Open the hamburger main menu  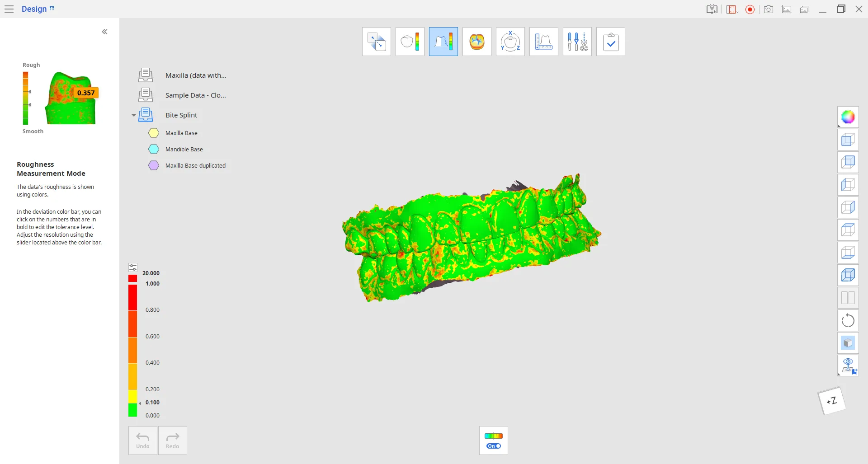9,9
